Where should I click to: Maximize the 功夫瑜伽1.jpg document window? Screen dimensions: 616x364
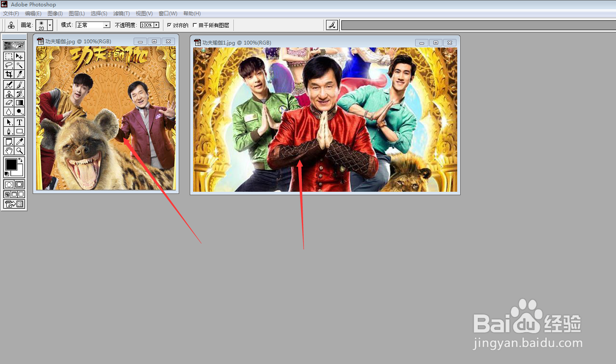click(x=436, y=43)
